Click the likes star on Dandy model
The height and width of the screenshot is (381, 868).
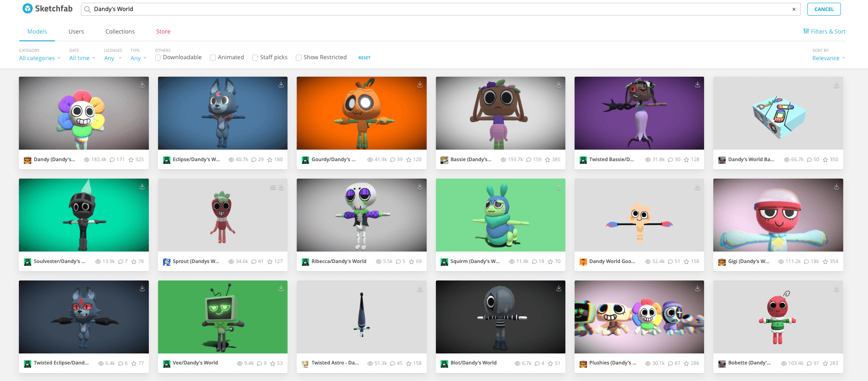pyautogui.click(x=131, y=160)
